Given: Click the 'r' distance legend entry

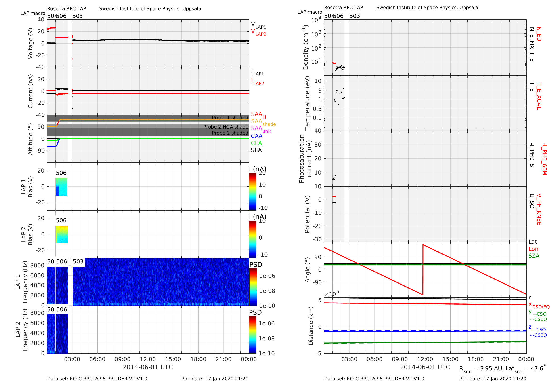Looking at the screenshot, I should tap(530, 298).
